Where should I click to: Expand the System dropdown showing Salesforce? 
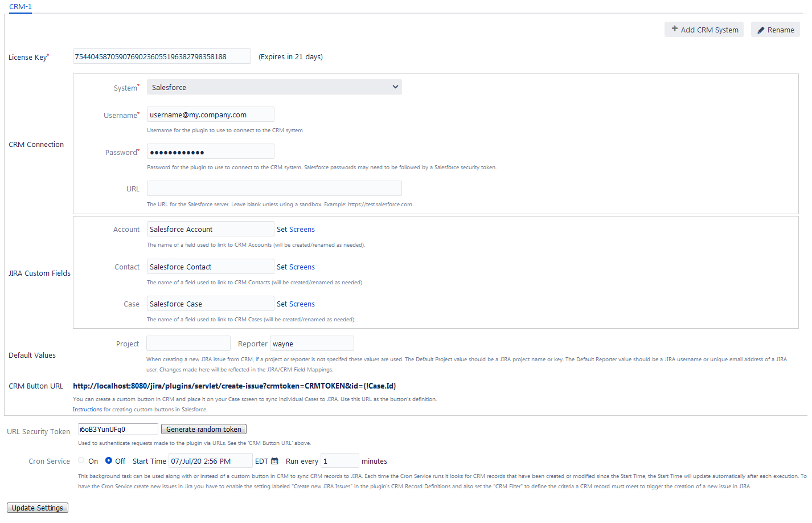(x=274, y=87)
